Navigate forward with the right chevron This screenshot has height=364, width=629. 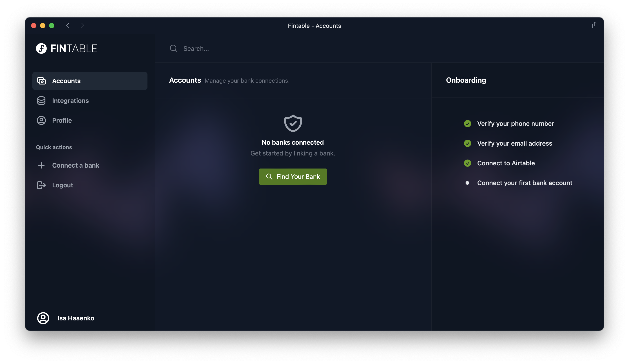pos(82,25)
